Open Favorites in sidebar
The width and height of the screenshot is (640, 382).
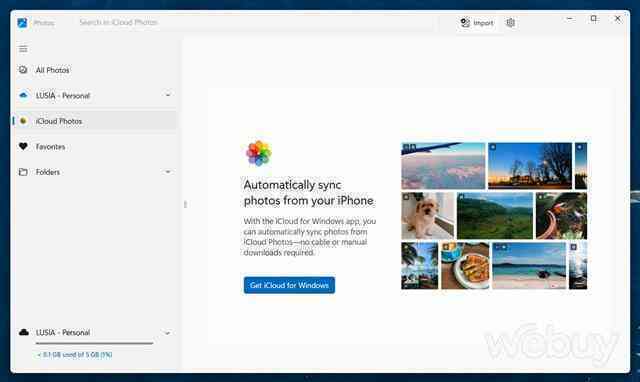[96, 147]
